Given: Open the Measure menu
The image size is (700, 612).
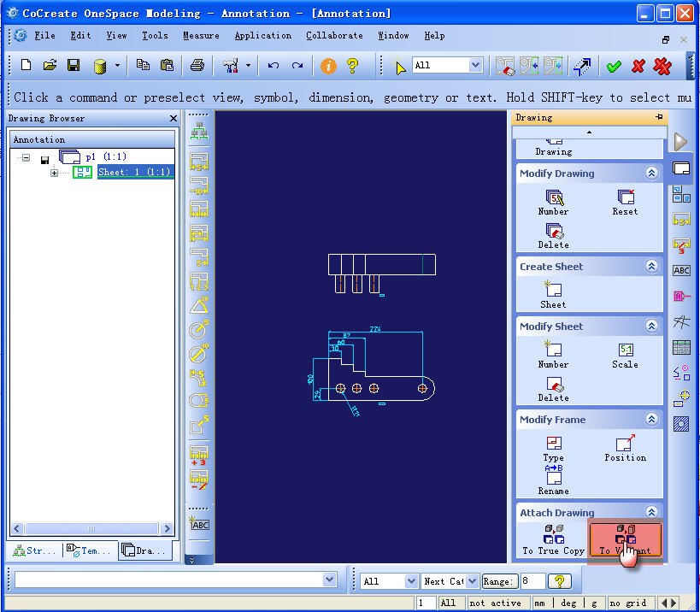Looking at the screenshot, I should point(201,36).
